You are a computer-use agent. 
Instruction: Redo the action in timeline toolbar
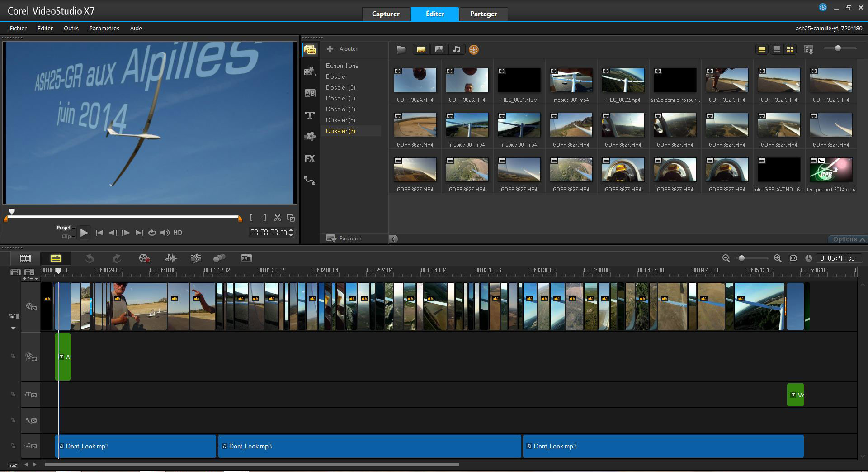[x=117, y=258]
